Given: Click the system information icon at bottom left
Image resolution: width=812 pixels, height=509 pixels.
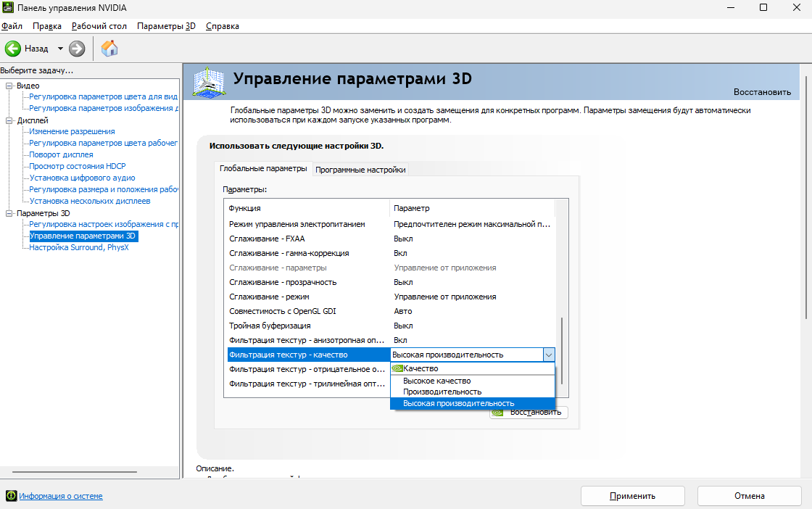Looking at the screenshot, I should 11,495.
